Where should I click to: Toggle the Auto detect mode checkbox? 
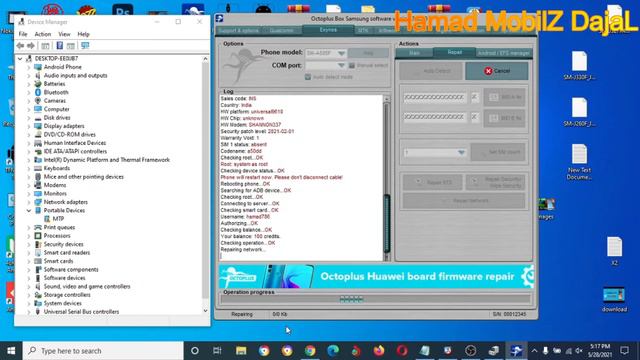308,77
